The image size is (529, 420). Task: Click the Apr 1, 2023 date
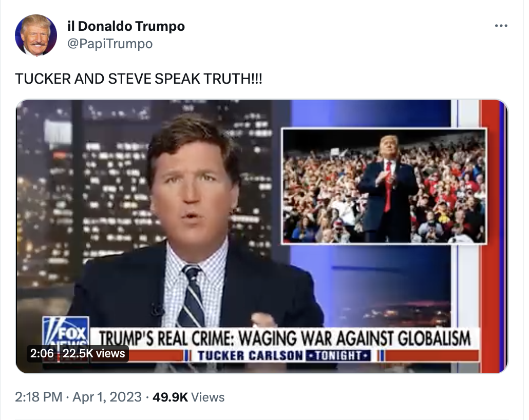107,397
